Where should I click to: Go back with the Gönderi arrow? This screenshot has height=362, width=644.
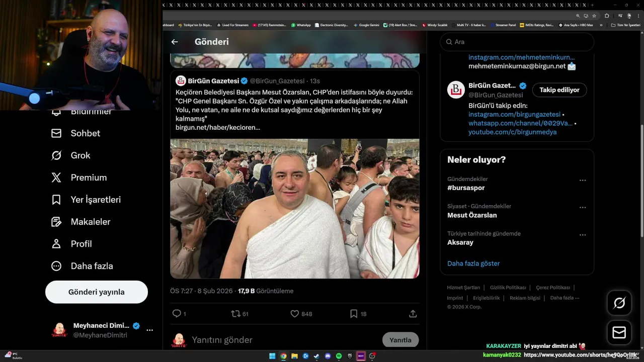[x=175, y=42]
